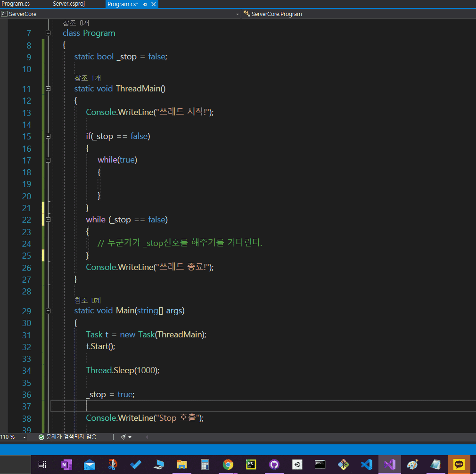The image size is (476, 474).
Task: Open the ThreadMain reference count CodeLens link
Action: (87, 78)
